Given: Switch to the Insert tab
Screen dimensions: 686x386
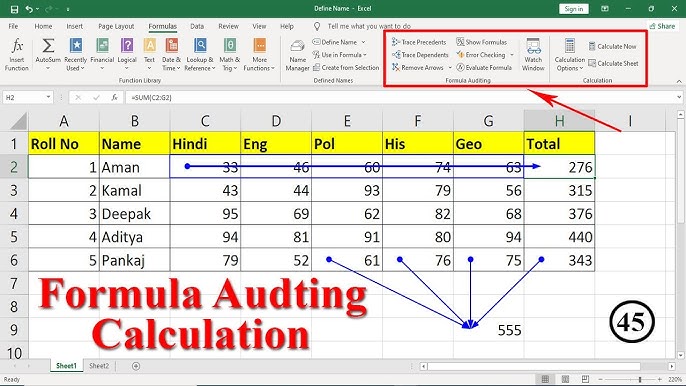Looking at the screenshot, I should pos(74,26).
